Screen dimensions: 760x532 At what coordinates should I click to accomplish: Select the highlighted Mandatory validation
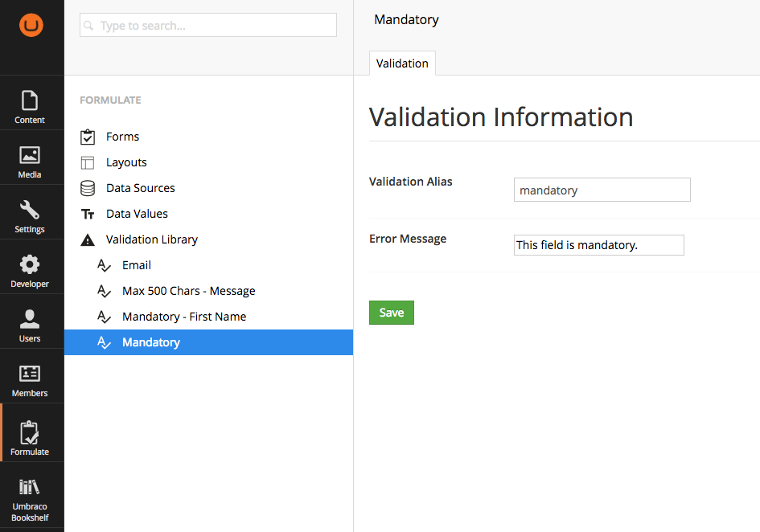tap(208, 342)
